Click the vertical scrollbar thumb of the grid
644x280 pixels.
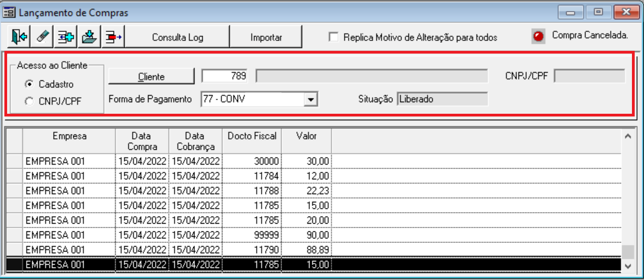(x=628, y=252)
